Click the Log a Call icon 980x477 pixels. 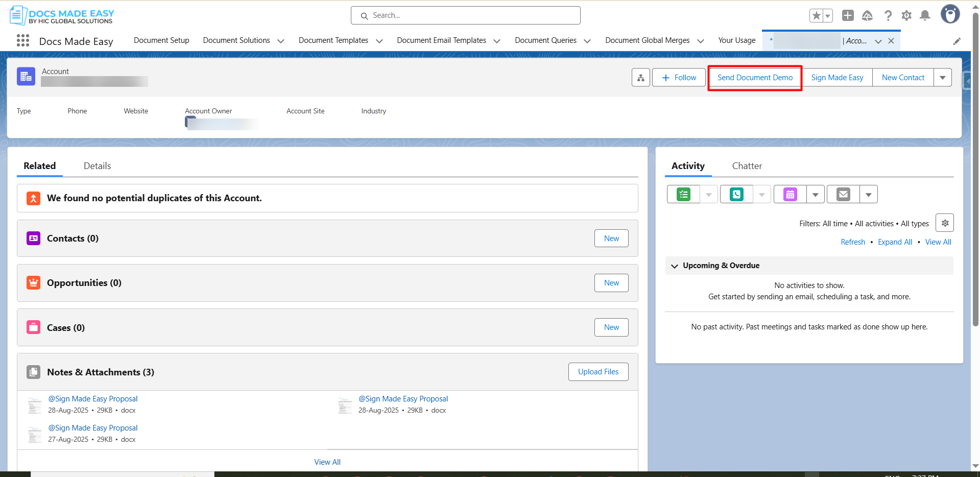coord(736,195)
